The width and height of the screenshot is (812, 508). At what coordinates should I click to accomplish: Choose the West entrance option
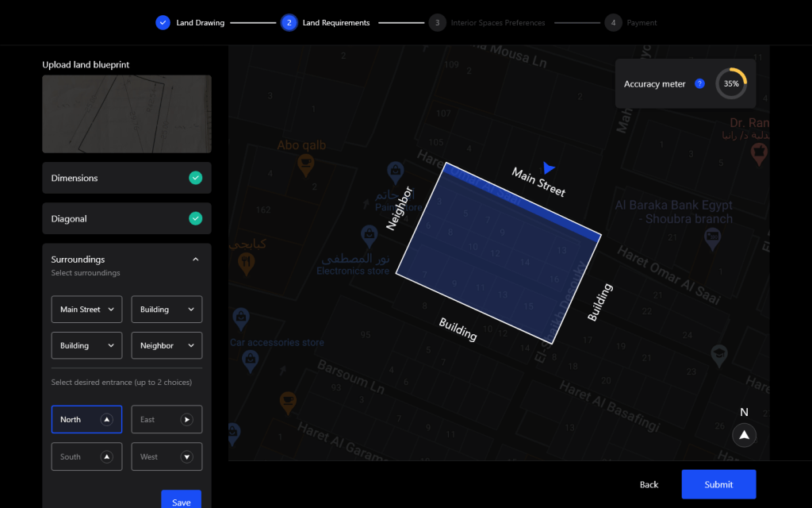coord(167,456)
